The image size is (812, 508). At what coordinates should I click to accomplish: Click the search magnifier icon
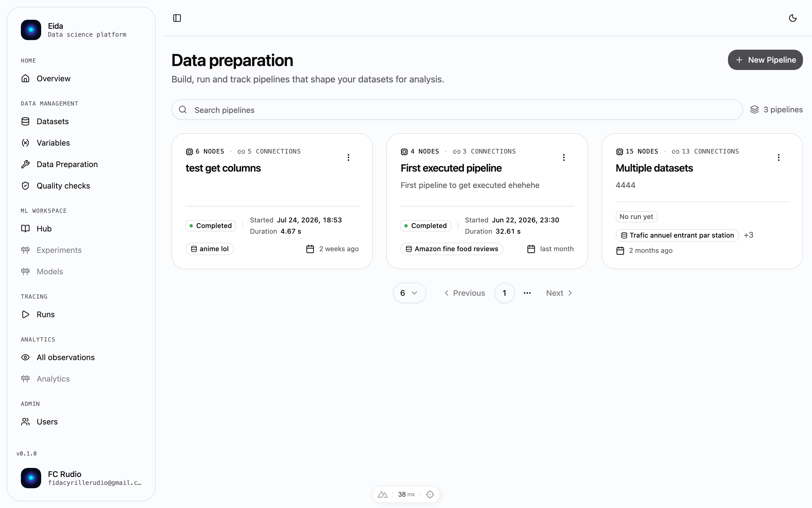click(183, 110)
